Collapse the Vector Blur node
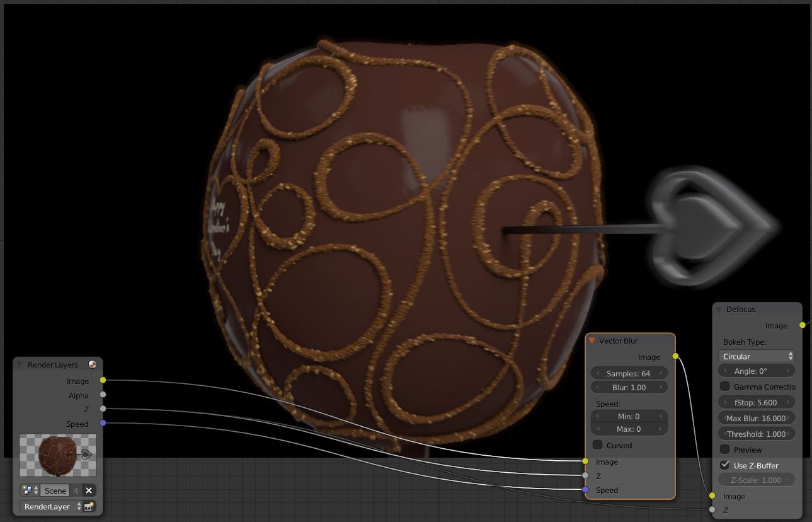812x522 pixels. (592, 341)
